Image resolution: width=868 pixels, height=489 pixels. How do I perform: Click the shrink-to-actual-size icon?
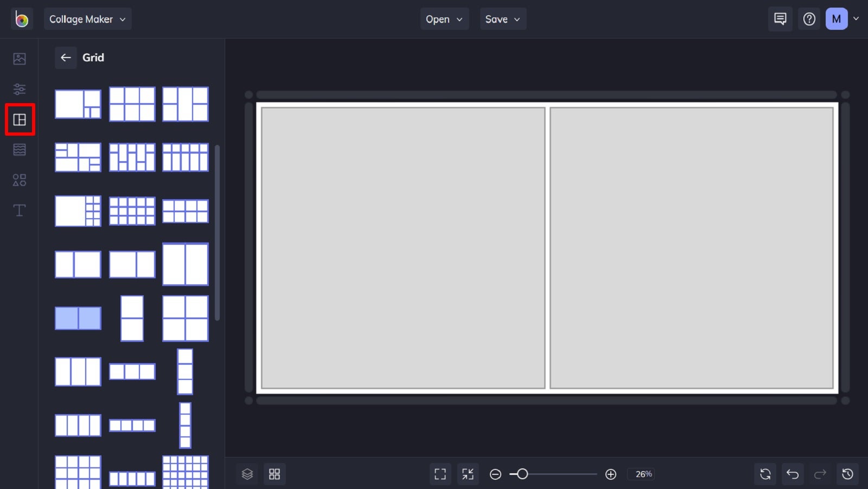[468, 473]
